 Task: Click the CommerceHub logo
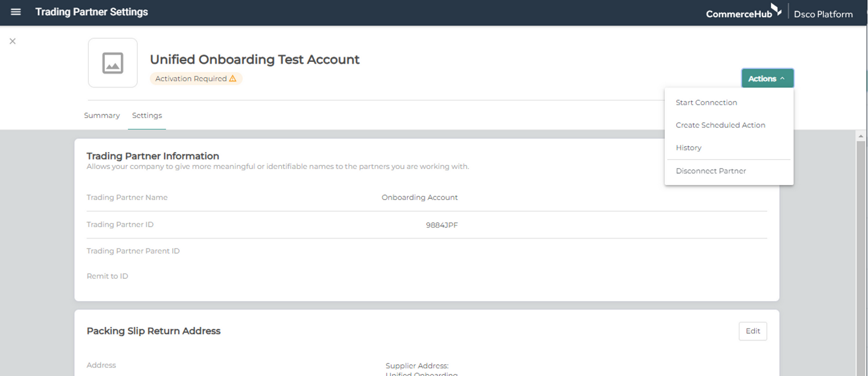click(744, 12)
